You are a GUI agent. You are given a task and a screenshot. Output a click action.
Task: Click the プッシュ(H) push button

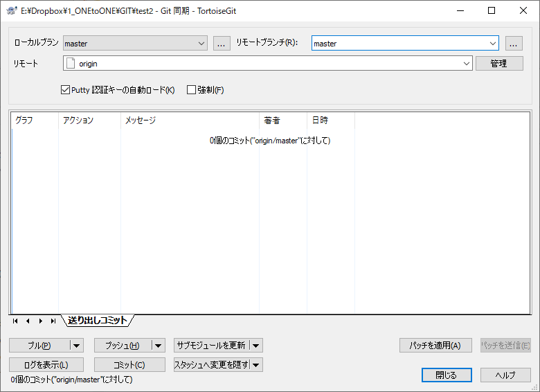click(x=123, y=346)
